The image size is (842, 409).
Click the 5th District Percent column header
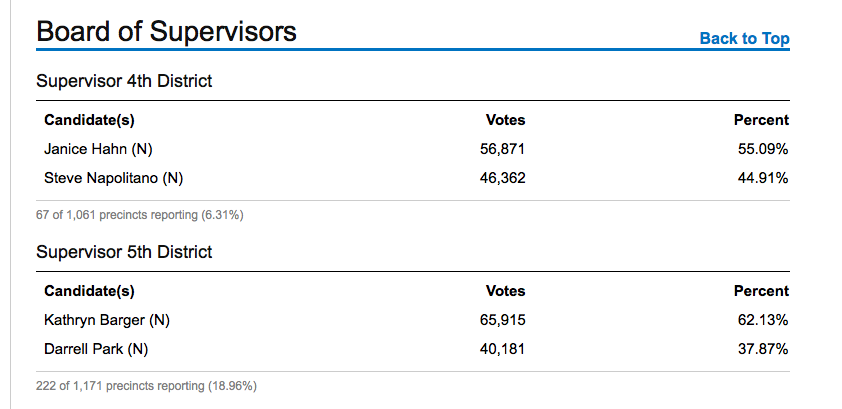(x=761, y=291)
